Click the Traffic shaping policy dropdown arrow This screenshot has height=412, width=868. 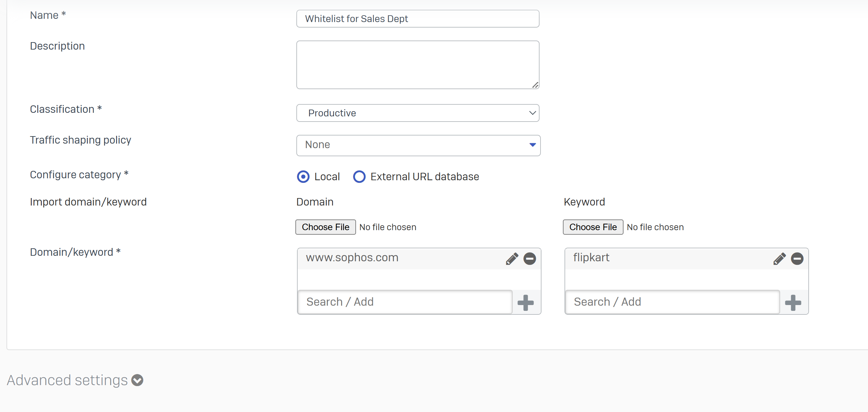point(532,145)
